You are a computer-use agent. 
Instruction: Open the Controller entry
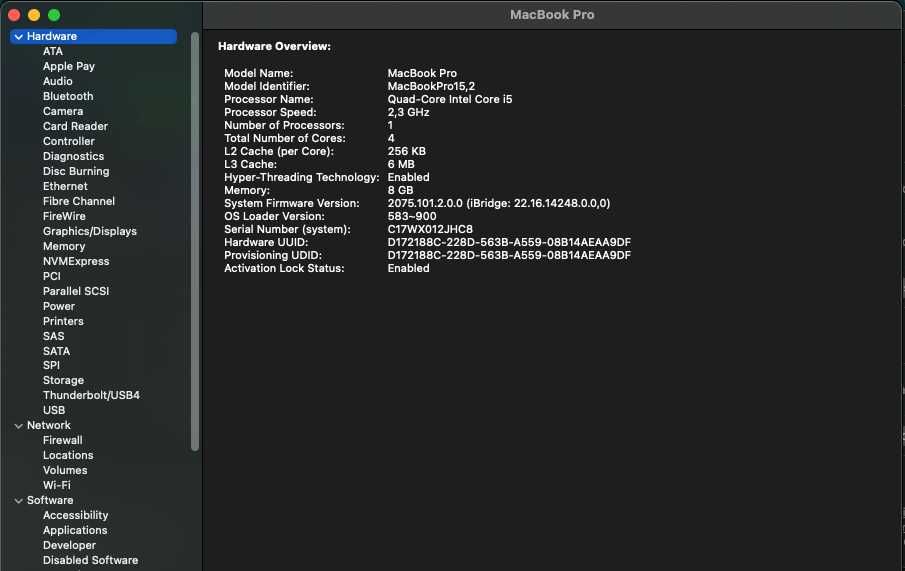[x=69, y=141]
